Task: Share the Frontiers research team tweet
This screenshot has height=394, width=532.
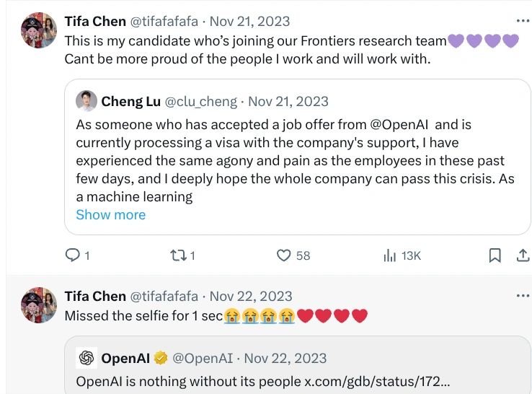Action: pyautogui.click(x=523, y=255)
